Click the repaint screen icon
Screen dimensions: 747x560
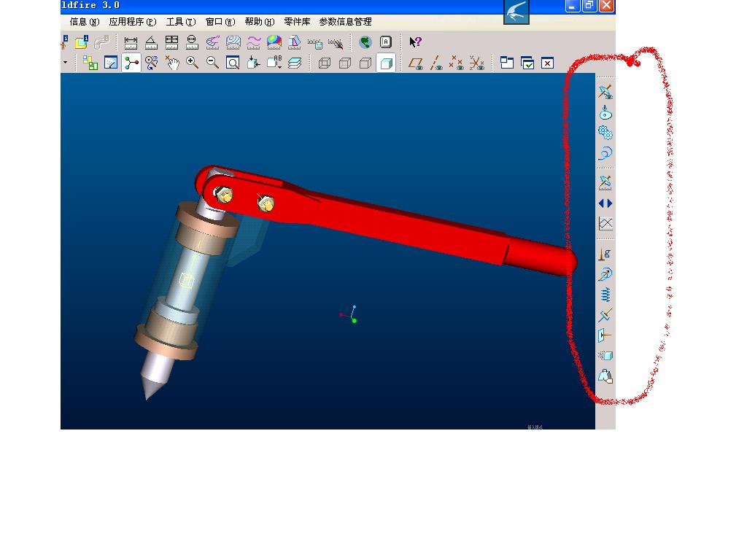tap(111, 63)
